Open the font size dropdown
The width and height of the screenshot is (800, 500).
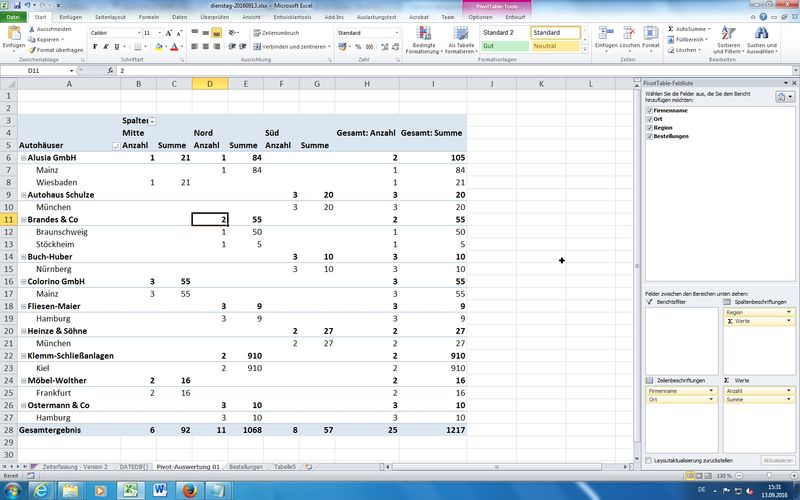159,33
